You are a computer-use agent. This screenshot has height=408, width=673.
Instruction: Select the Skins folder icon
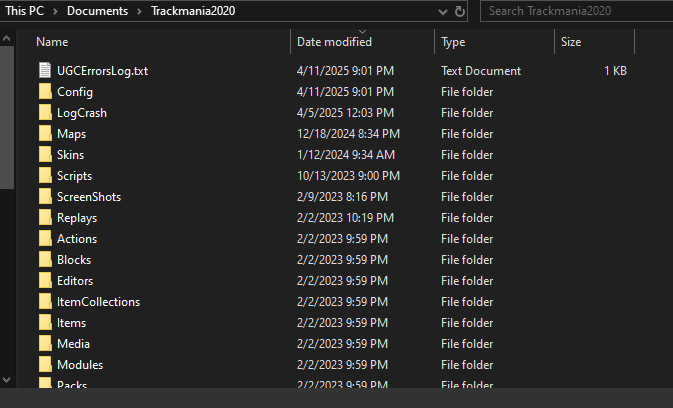(x=44, y=155)
